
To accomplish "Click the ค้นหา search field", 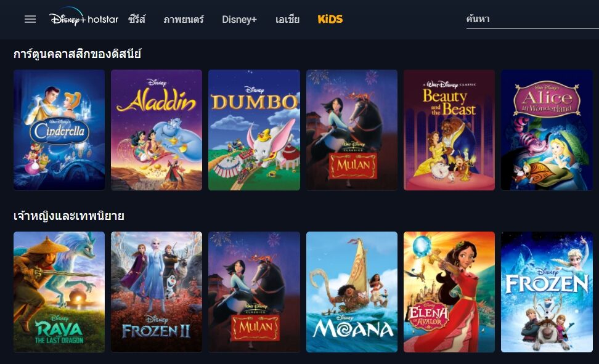I will (532, 19).
